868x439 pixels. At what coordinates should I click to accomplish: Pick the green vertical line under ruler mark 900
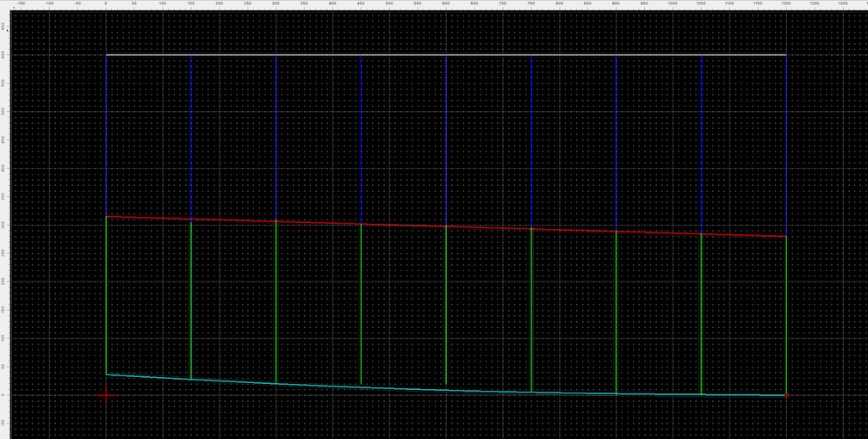[616, 310]
